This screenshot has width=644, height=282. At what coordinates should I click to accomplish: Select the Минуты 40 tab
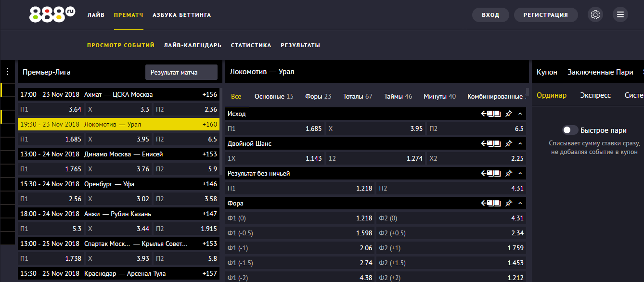[439, 96]
